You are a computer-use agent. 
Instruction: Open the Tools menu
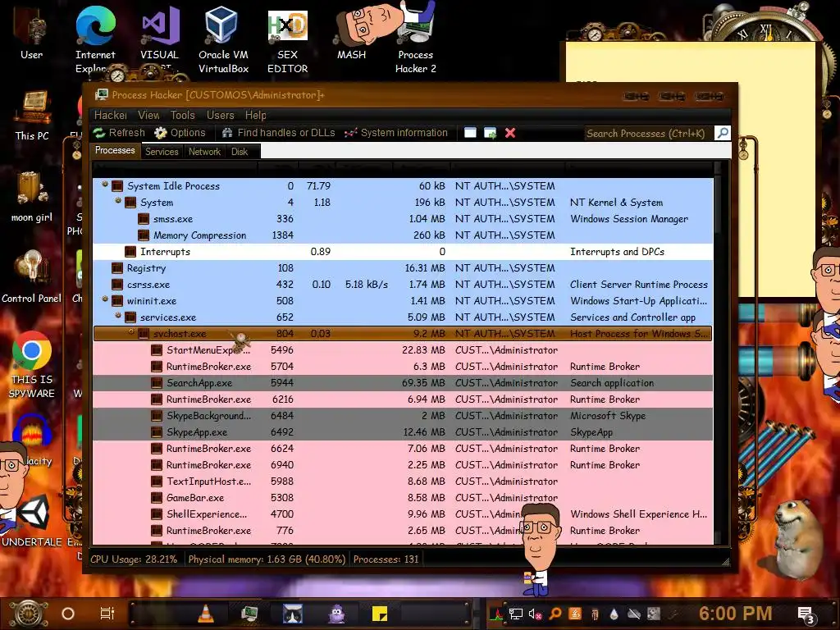point(183,115)
